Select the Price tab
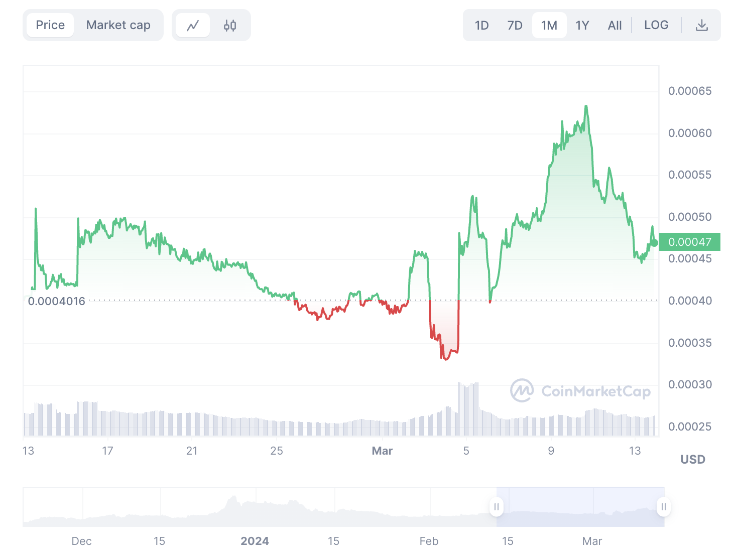This screenshot has width=735, height=560. tap(50, 25)
